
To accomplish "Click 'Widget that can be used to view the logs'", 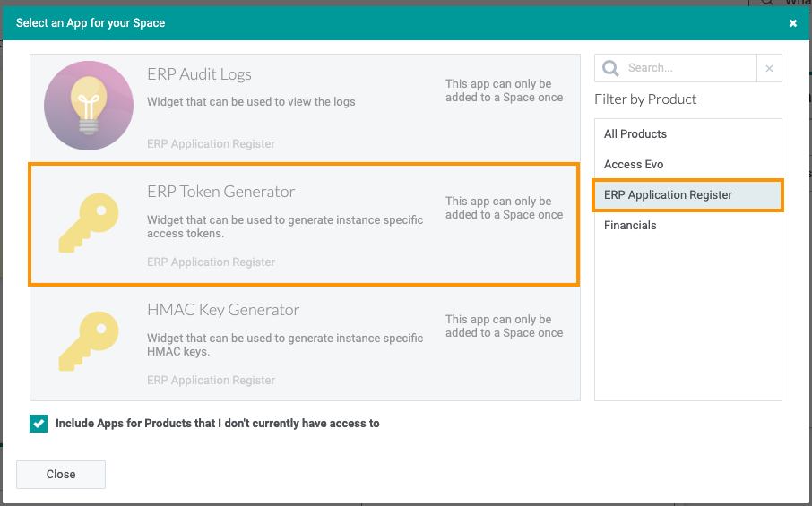I will [x=251, y=102].
